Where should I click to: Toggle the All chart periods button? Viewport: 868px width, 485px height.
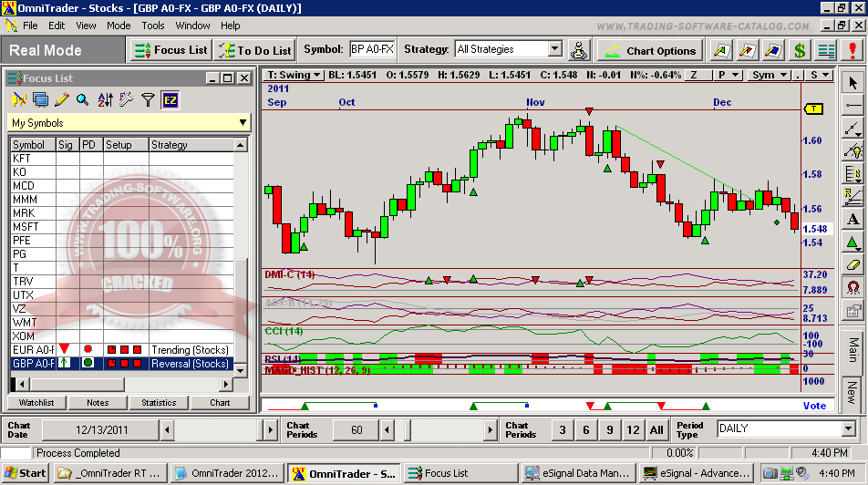[x=656, y=429]
